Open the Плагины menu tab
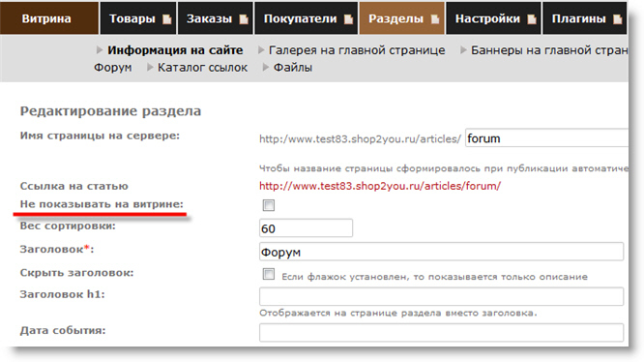The height and width of the screenshot is (362, 644). tap(584, 18)
